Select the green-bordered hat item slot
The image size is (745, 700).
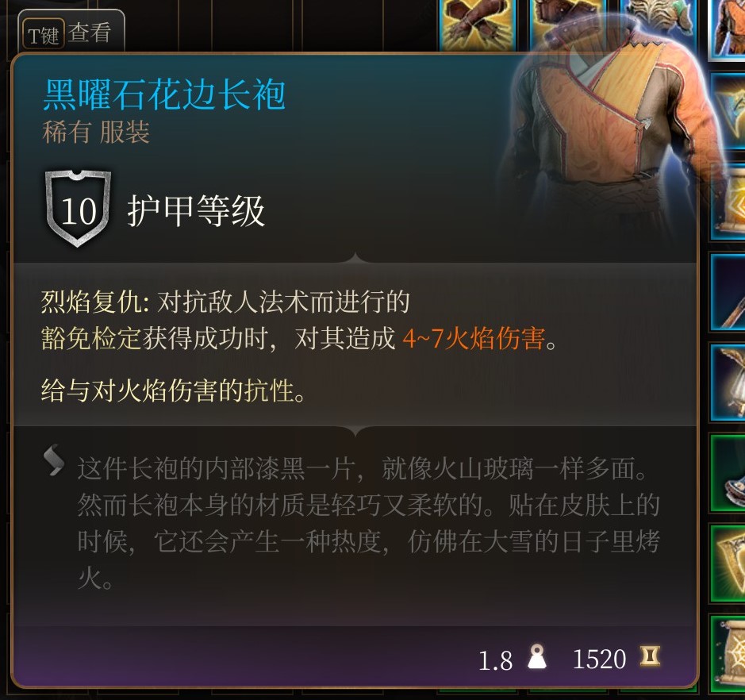coord(728,473)
